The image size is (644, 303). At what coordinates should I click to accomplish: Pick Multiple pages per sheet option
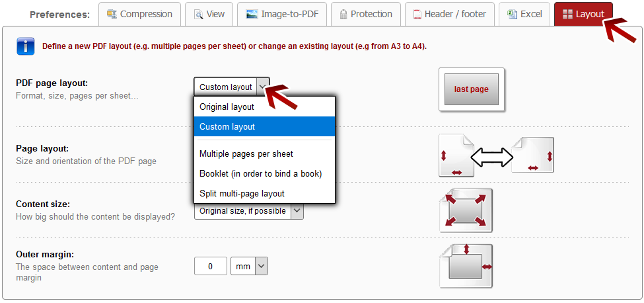(x=246, y=153)
